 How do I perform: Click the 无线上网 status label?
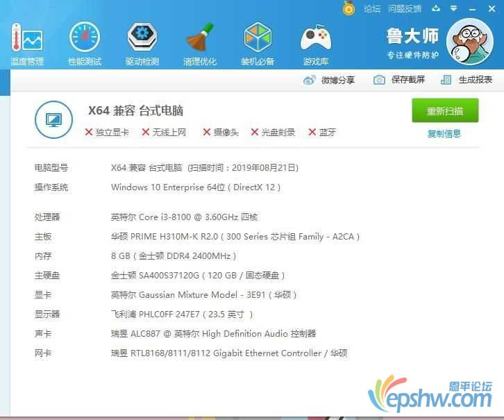click(x=169, y=133)
